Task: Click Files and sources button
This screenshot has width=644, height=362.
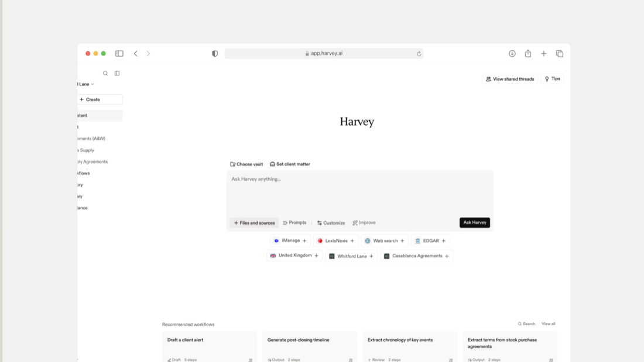Action: point(254,223)
